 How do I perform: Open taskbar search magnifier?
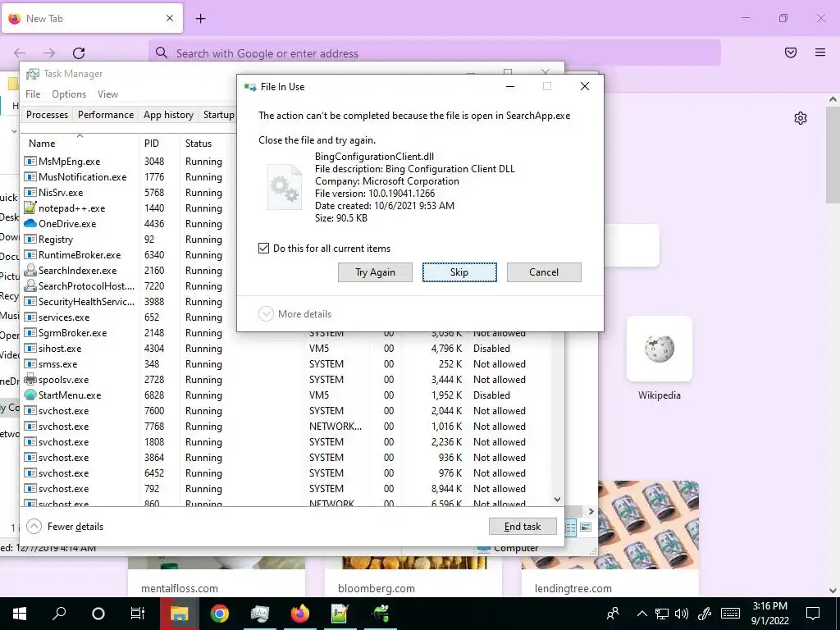59,614
